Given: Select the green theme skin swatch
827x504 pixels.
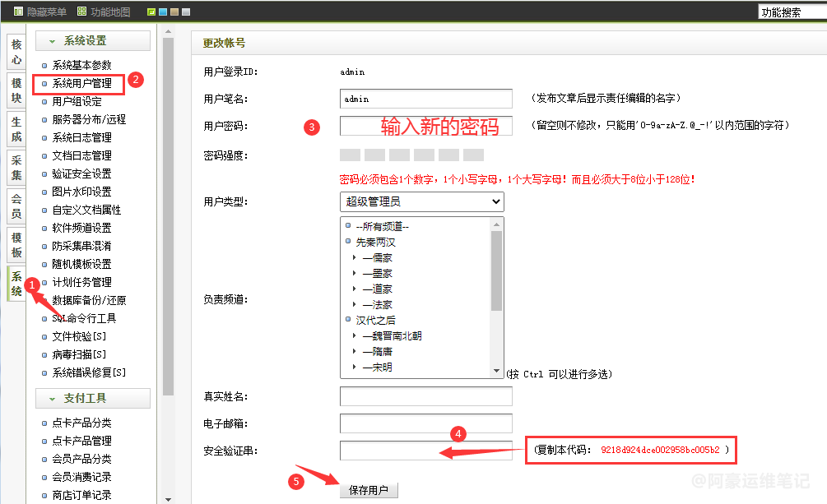Looking at the screenshot, I should pyautogui.click(x=151, y=12).
